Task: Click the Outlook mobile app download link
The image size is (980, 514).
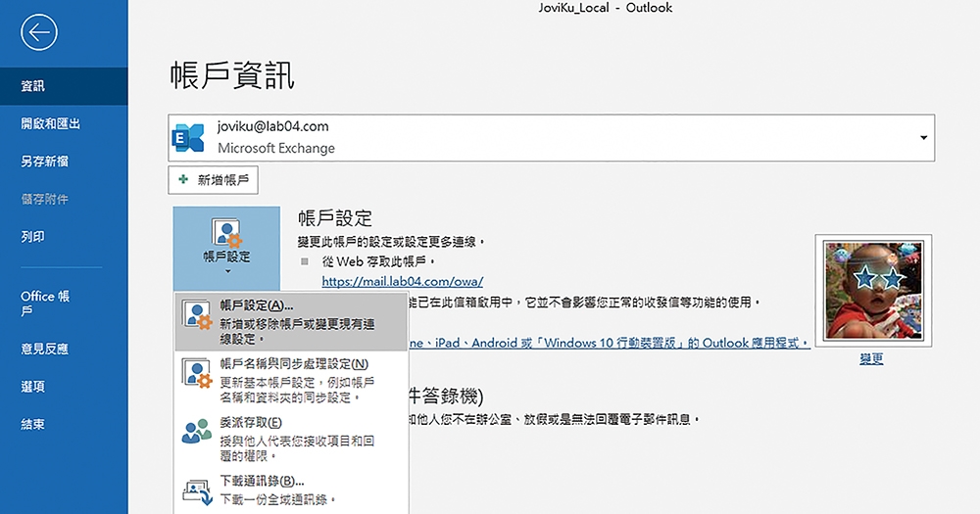Action: tap(608, 344)
